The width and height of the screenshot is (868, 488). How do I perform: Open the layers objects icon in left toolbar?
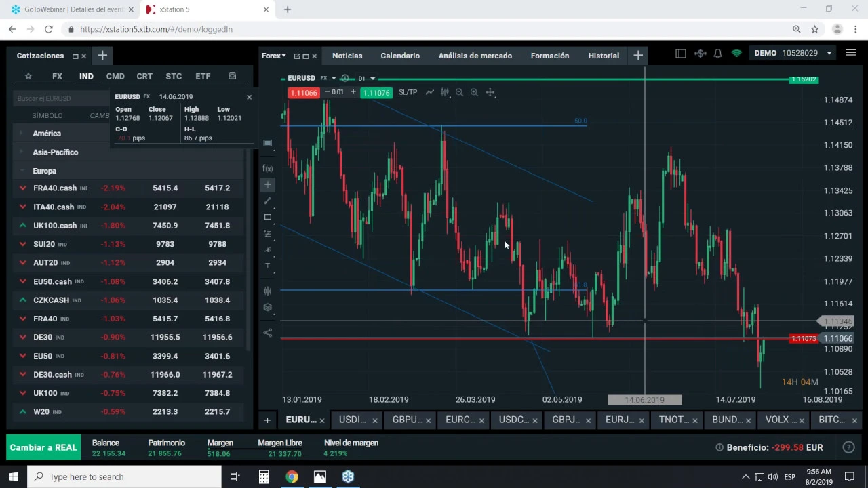[x=268, y=307]
